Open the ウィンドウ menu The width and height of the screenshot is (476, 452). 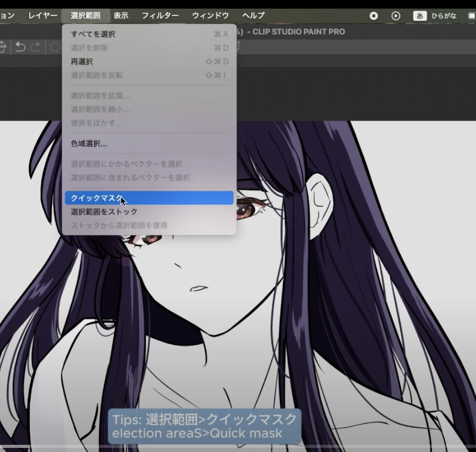click(210, 15)
